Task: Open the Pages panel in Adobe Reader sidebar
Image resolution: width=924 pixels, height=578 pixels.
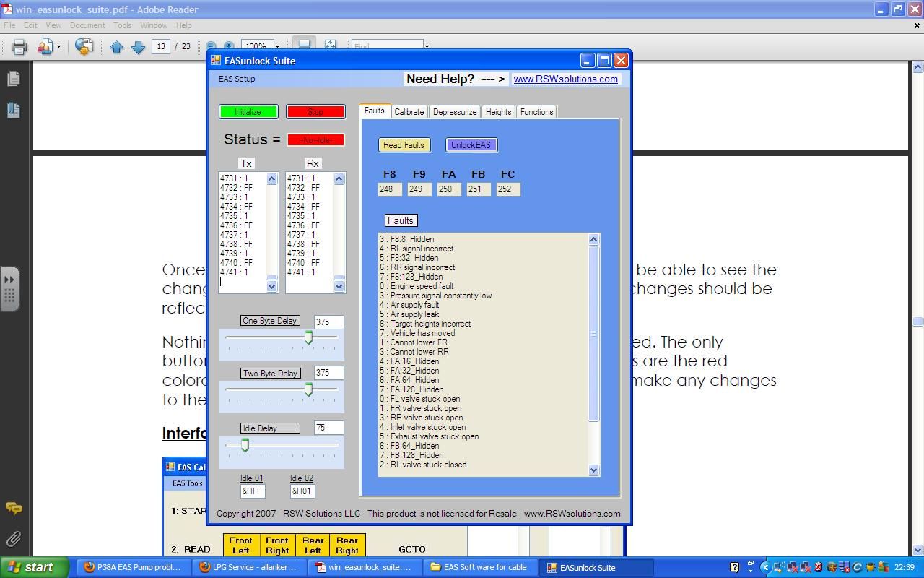Action: point(13,78)
